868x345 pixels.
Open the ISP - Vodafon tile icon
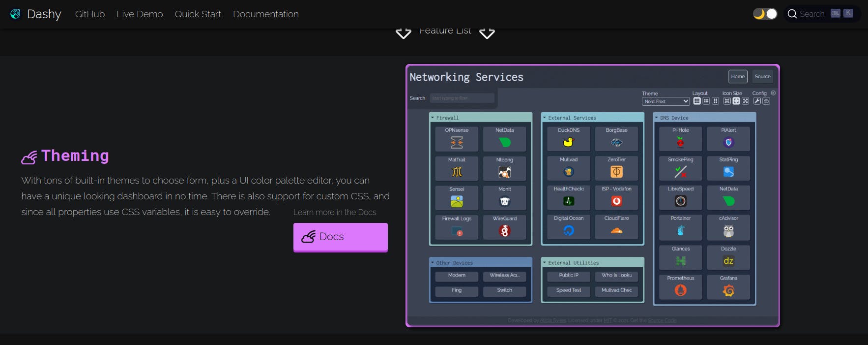click(x=616, y=201)
